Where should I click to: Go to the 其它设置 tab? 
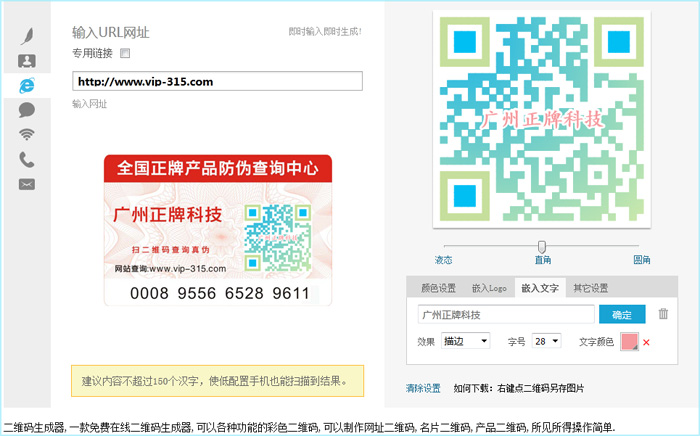590,288
